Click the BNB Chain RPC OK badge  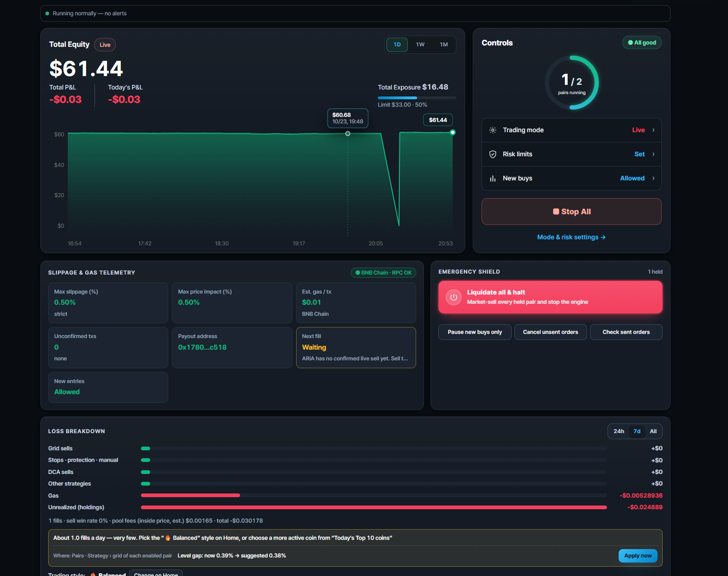[x=383, y=273]
